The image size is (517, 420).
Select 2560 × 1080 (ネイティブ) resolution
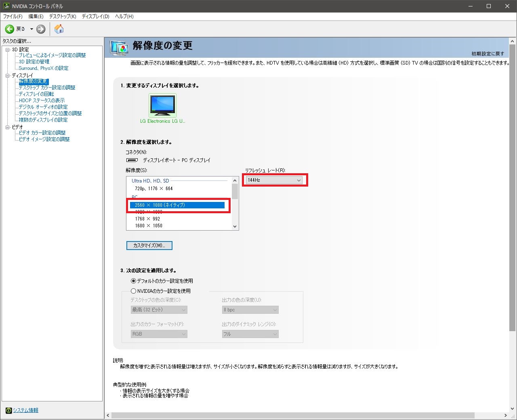pos(177,205)
